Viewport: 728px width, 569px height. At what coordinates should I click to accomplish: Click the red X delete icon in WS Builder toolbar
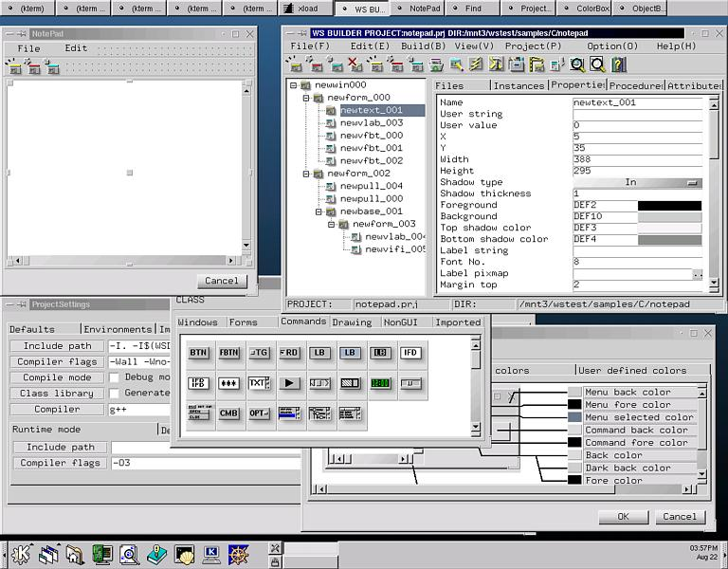pyautogui.click(x=355, y=64)
